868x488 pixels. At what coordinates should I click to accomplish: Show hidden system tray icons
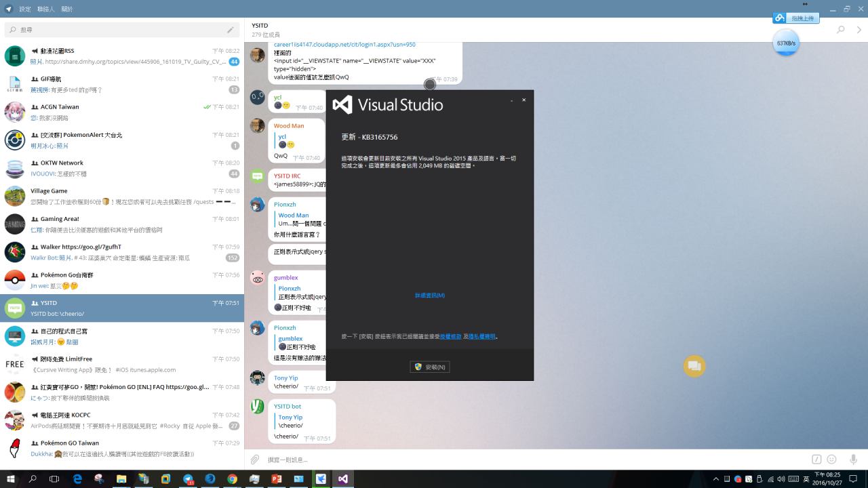pos(716,479)
